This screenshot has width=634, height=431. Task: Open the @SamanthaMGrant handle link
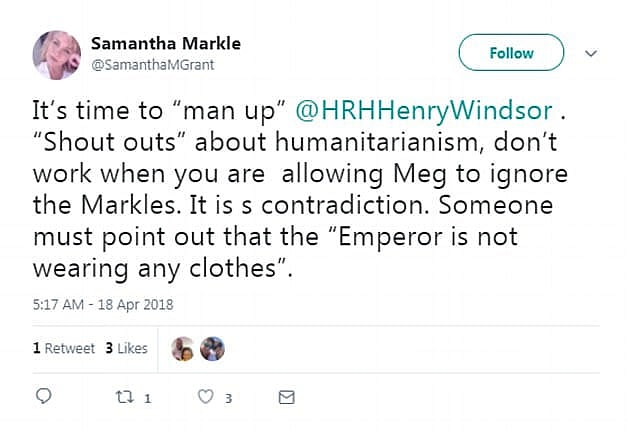[x=152, y=64]
